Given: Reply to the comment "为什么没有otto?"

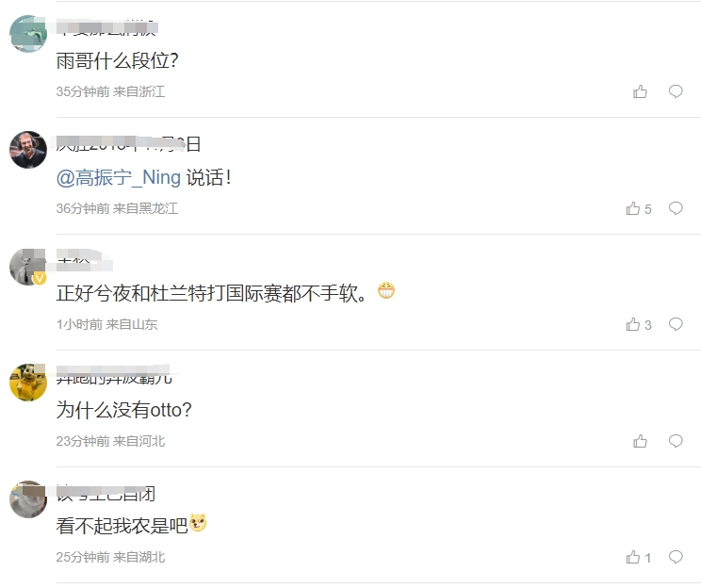Looking at the screenshot, I should pos(676,441).
